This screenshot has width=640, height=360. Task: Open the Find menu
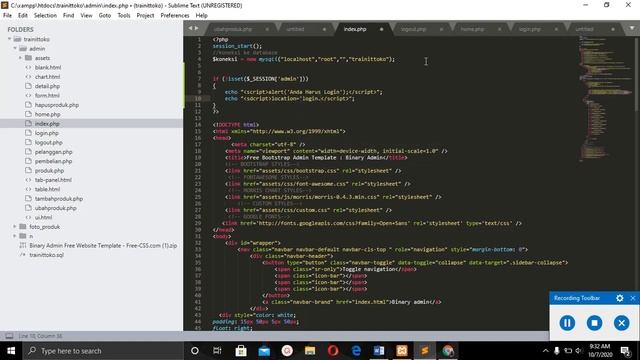69,15
